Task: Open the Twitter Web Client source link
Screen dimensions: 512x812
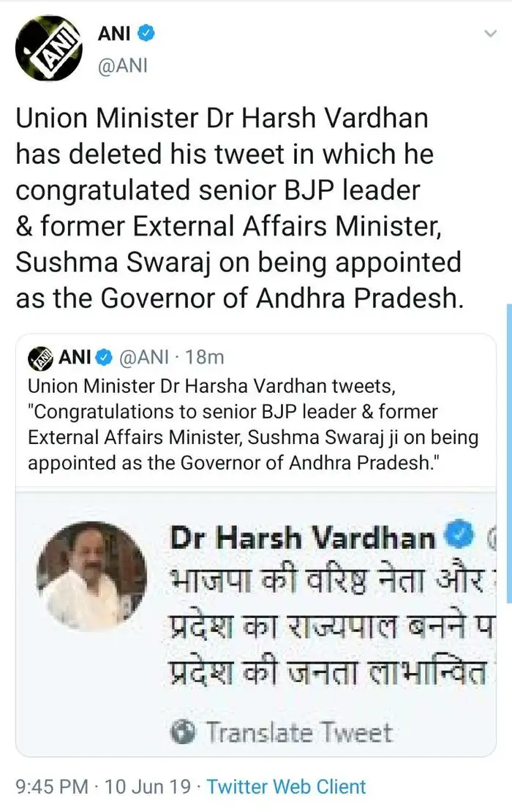Action: tap(286, 786)
